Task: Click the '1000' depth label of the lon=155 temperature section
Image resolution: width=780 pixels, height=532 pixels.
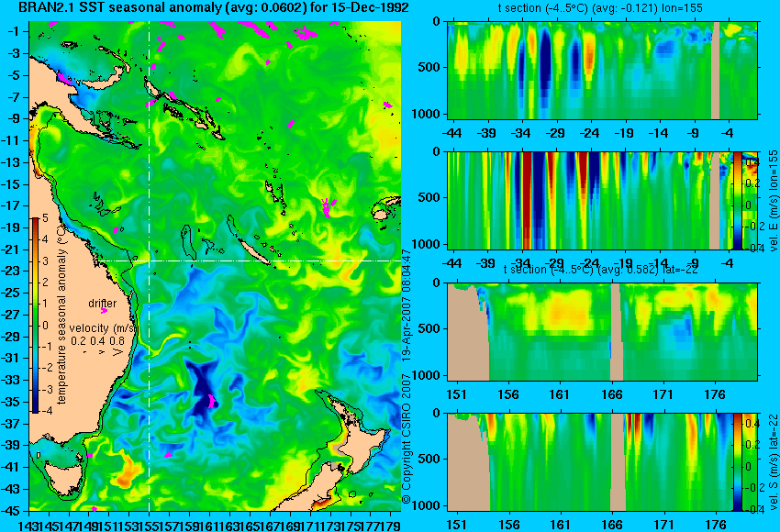Action: 427,115
